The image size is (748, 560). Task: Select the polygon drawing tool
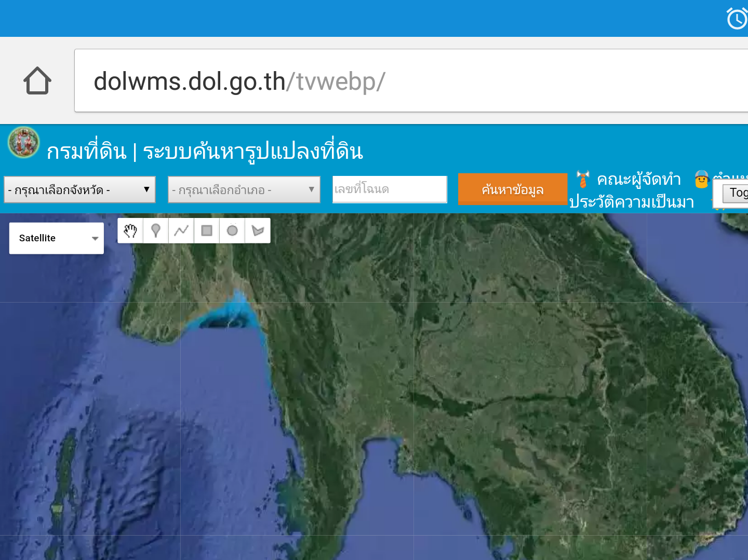pos(258,230)
